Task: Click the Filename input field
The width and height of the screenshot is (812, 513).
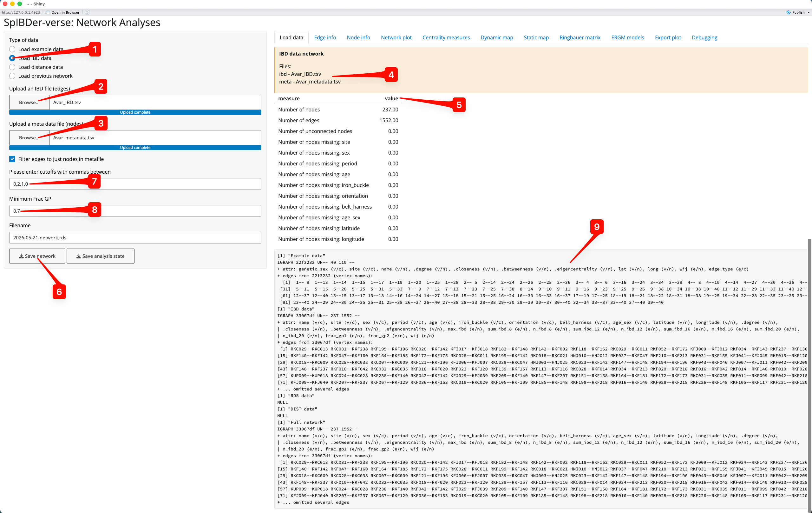Action: click(135, 237)
